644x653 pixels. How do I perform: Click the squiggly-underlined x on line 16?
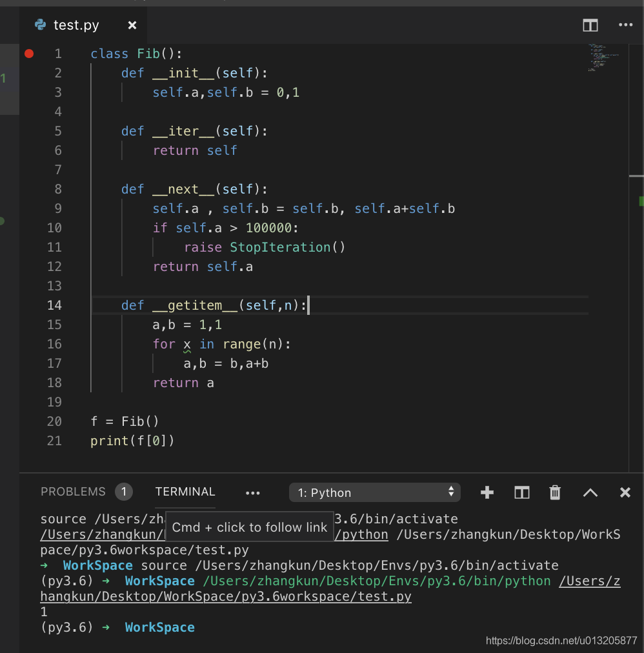[x=187, y=345]
